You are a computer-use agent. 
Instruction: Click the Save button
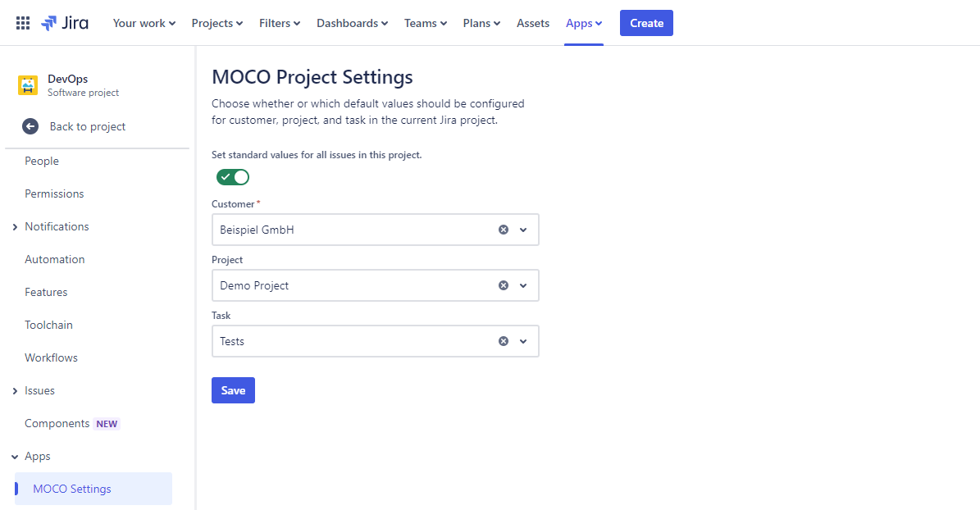click(x=233, y=390)
